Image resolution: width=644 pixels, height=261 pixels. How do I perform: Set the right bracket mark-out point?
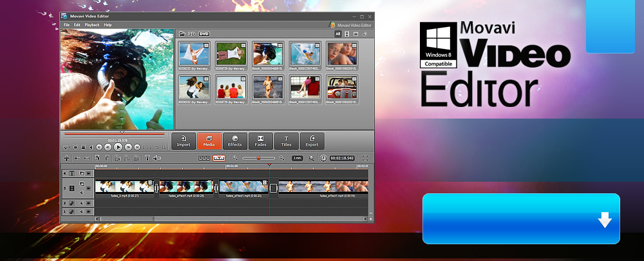[150, 147]
